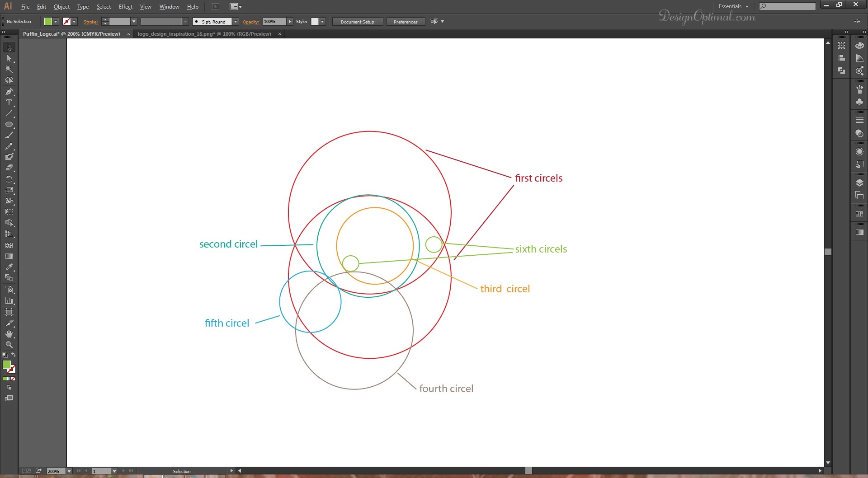Open the Pathfinder panel
Screen dimensions: 868x478
pos(841,71)
